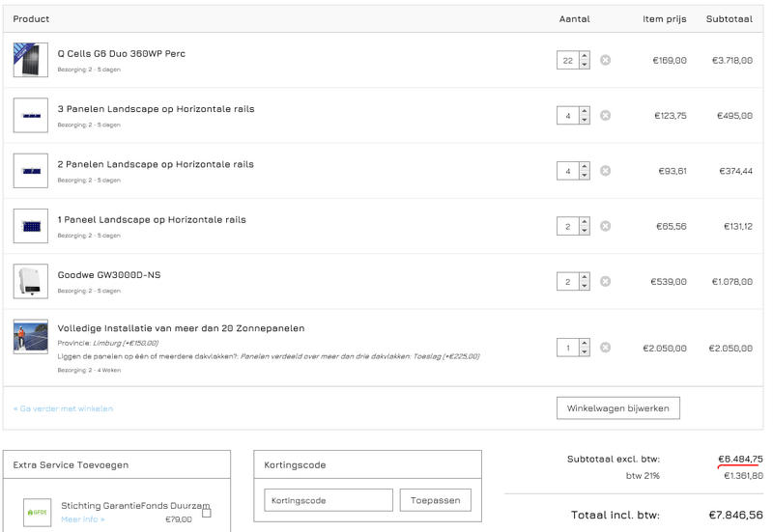Open Volledige Installatie van meer dan 20 Zonnepanelen
The image size is (773, 532).
[181, 328]
